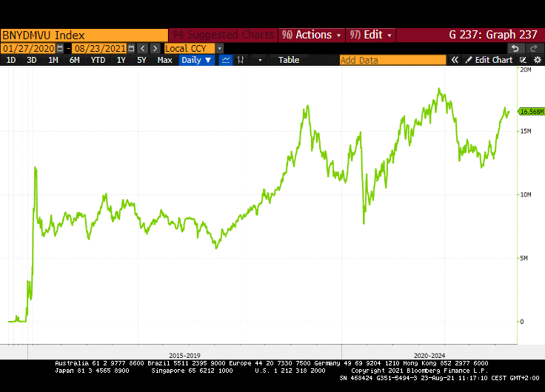Open the end date calendar picker
The image size is (545, 392).
click(x=131, y=48)
